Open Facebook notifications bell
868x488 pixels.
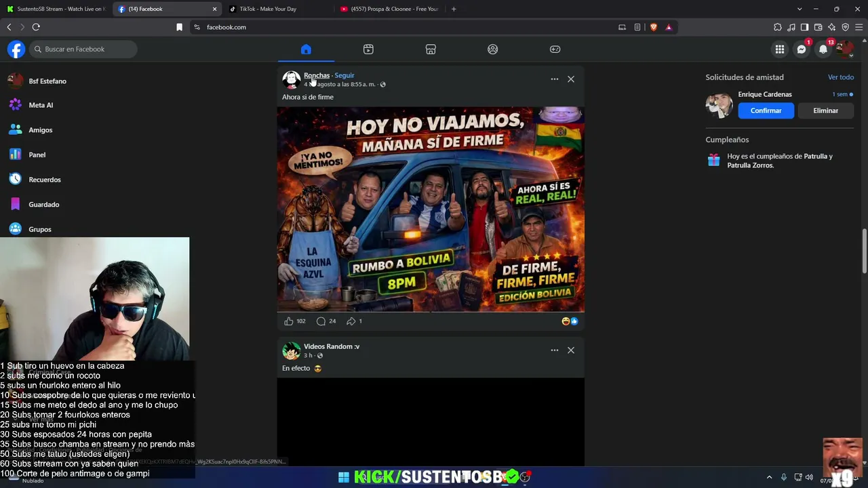pyautogui.click(x=823, y=49)
